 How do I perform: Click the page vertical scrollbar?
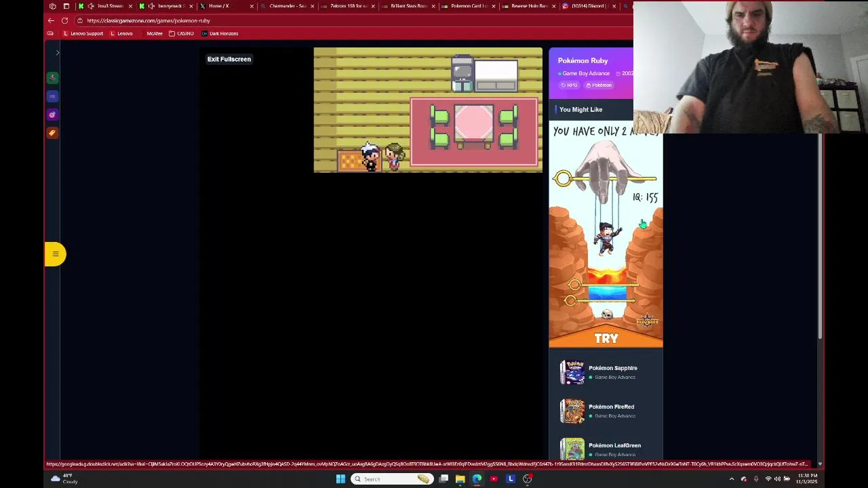point(820,237)
